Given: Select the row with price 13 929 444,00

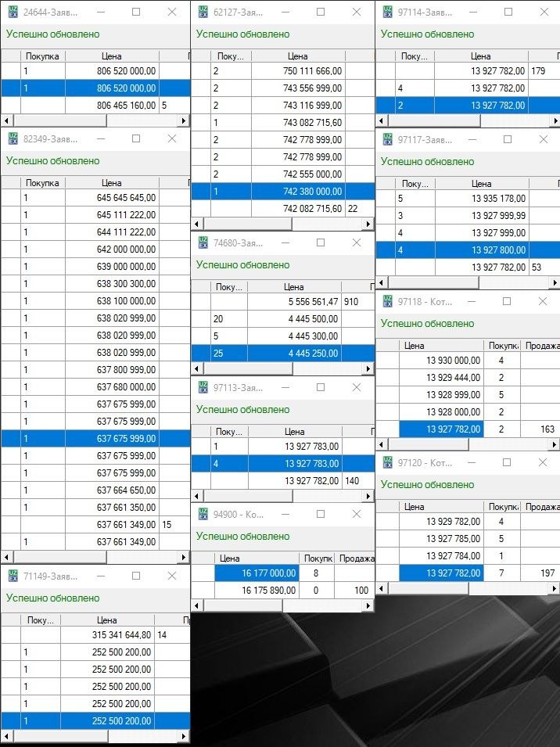Looking at the screenshot, I should [468, 378].
